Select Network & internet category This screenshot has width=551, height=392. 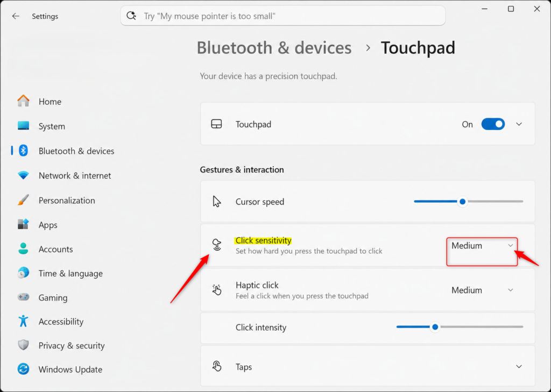[x=75, y=176]
